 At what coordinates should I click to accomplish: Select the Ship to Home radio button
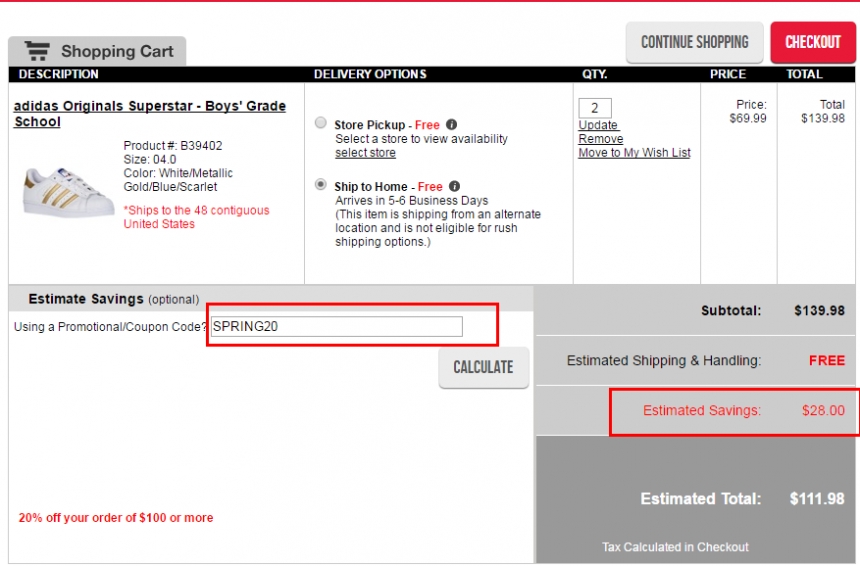[321, 185]
